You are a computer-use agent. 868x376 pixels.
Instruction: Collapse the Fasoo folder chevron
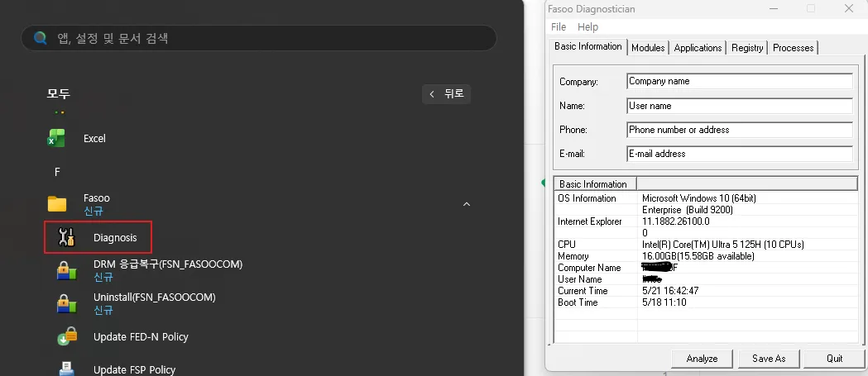click(x=467, y=204)
